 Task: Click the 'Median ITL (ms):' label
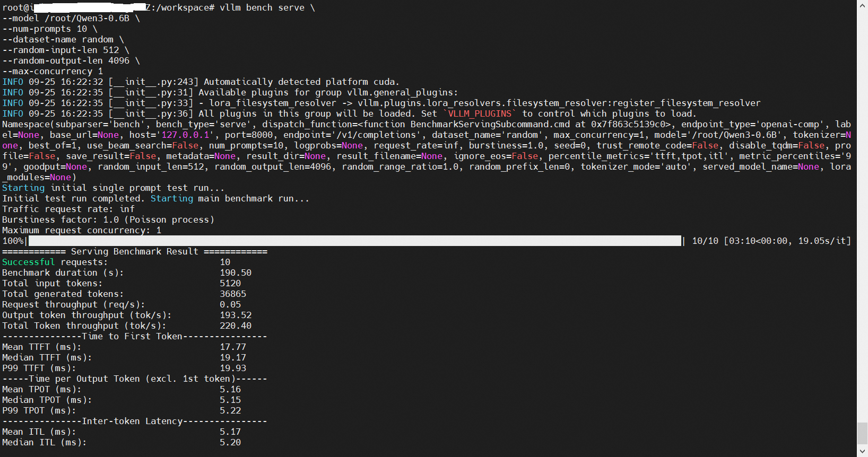click(44, 443)
